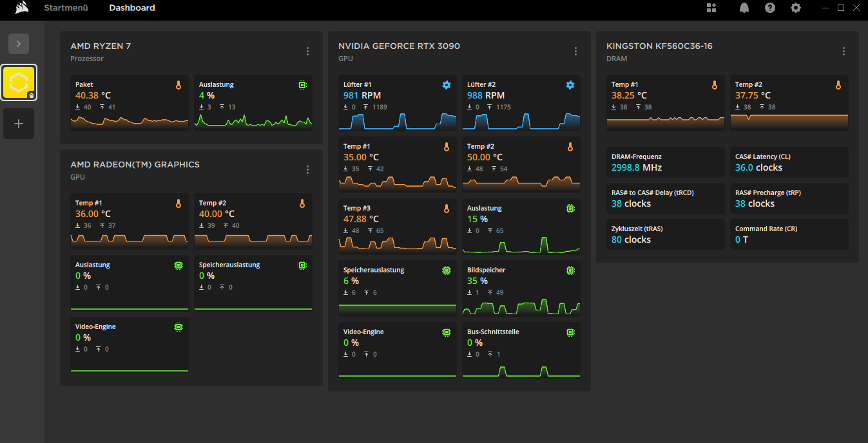The image size is (868, 443).
Task: Click chip icon on Ryzen Auslastung tile
Action: (x=302, y=85)
